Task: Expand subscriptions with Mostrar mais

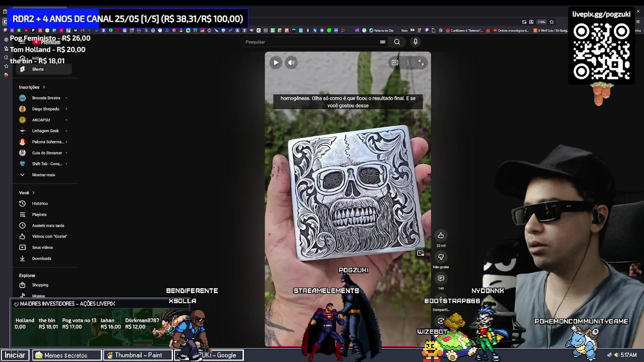Action: (x=43, y=175)
